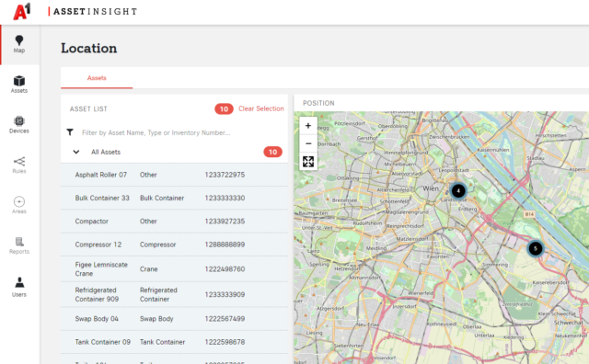Click the ASSETINSIGHT title text
The width and height of the screenshot is (589, 364).
[95, 12]
